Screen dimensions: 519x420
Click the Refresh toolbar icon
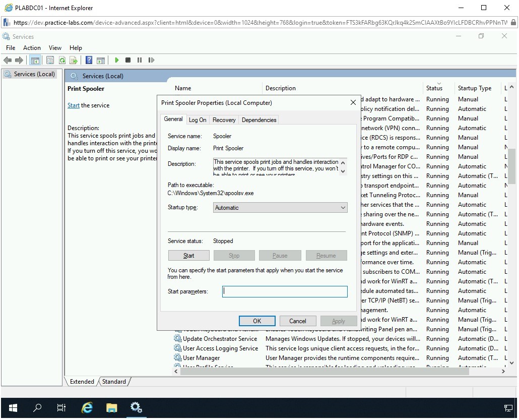[x=62, y=60]
